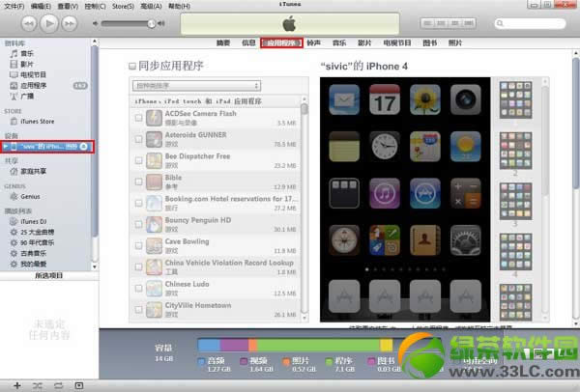The image size is (580, 392).
Task: Check the Cave Bowling checkbox
Action: pyautogui.click(x=138, y=245)
